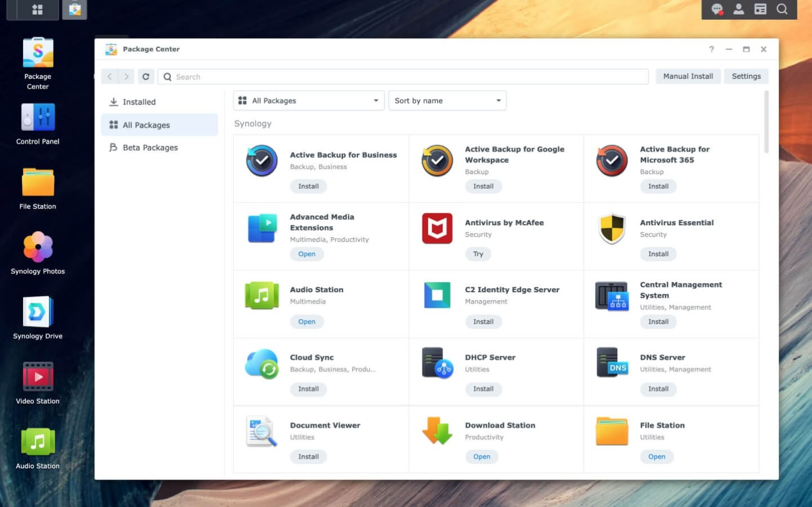Image resolution: width=812 pixels, height=507 pixels.
Task: Open Package Center Settings button
Action: point(746,76)
